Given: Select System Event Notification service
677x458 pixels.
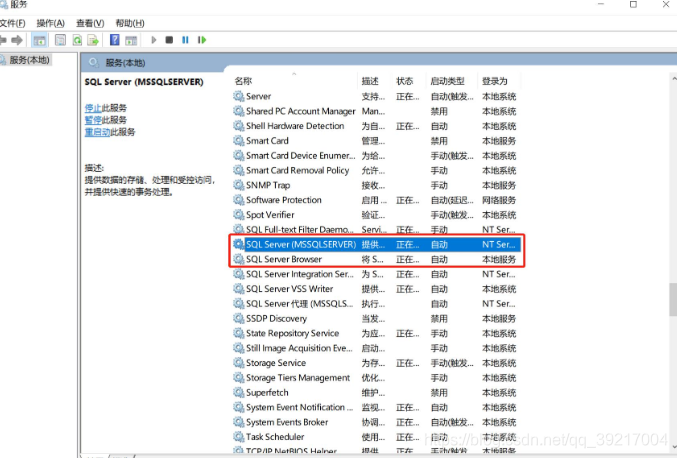Looking at the screenshot, I should tap(300, 407).
